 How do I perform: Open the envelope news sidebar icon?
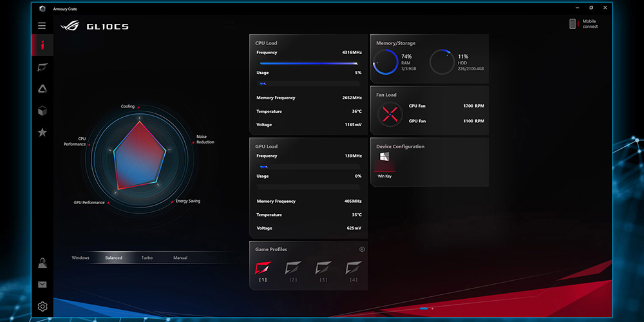[x=43, y=285]
